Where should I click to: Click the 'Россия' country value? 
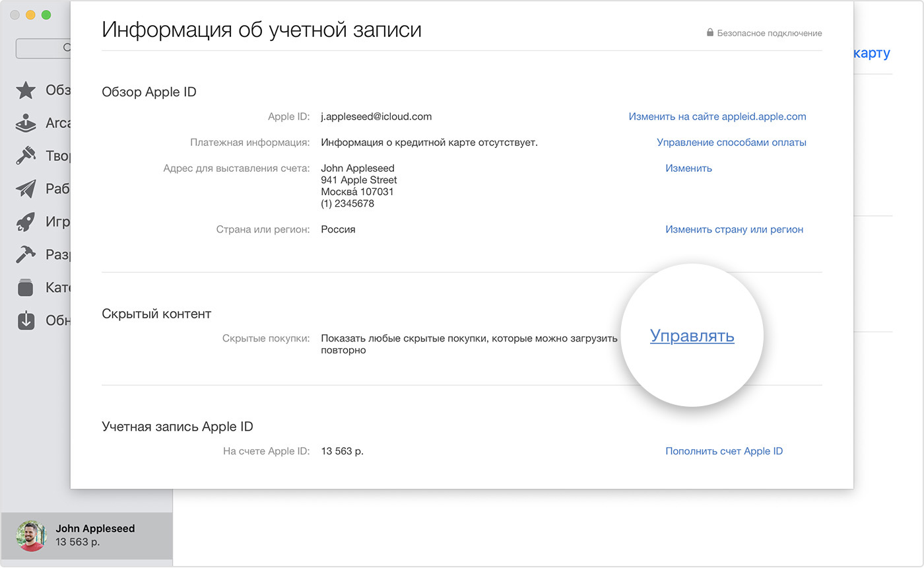coord(338,229)
